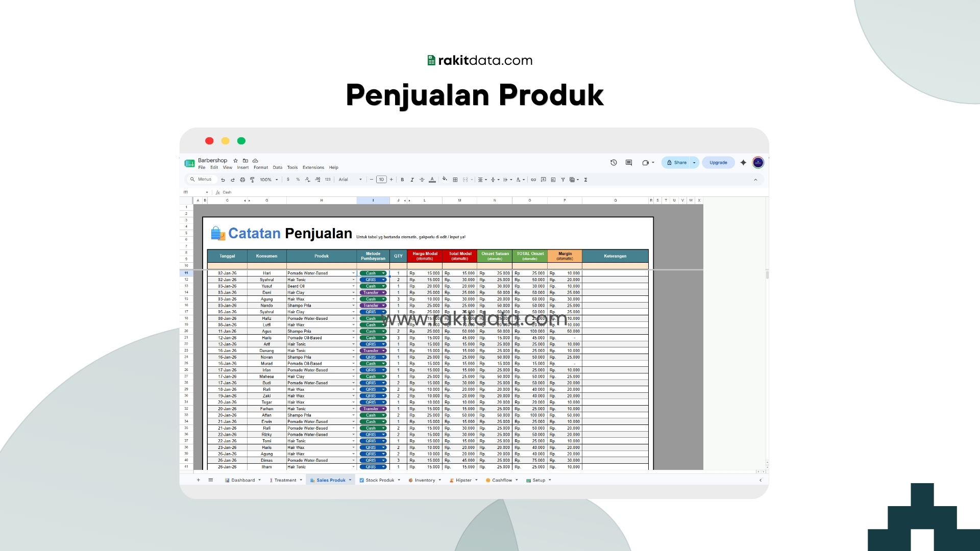Select the Inventory sheet tab

(425, 480)
